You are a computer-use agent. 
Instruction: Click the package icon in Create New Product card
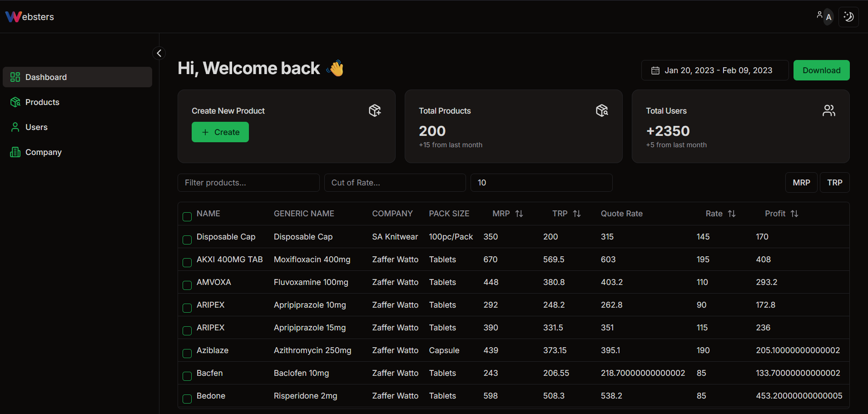375,110
